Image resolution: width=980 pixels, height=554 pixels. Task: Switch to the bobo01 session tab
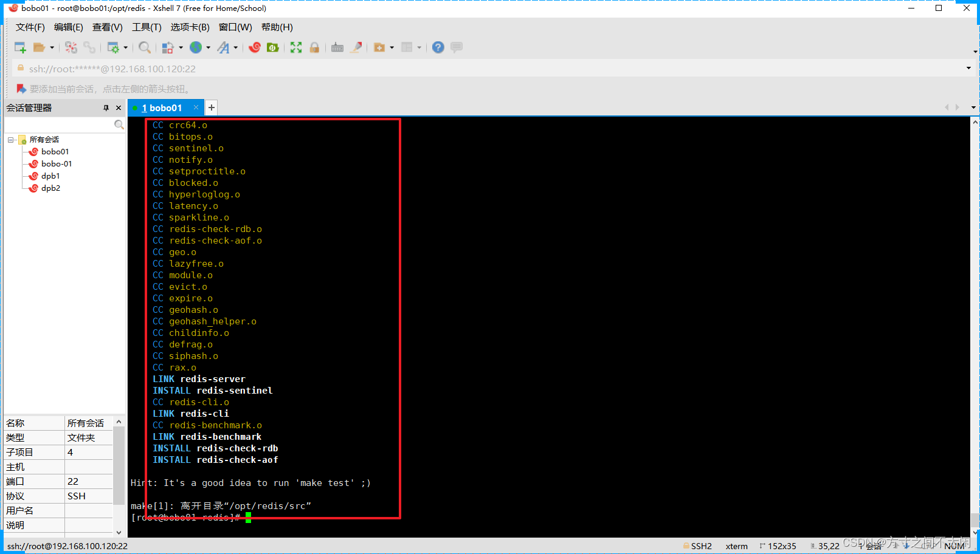click(163, 108)
